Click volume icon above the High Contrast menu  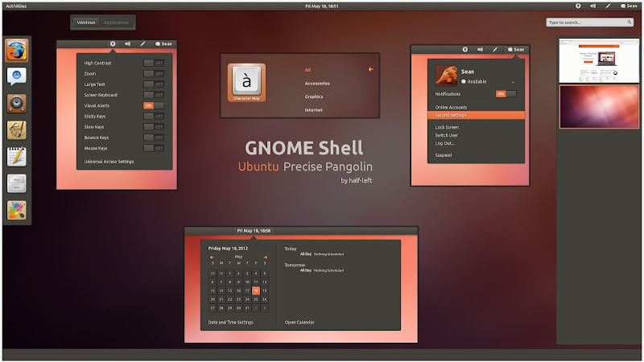tap(128, 43)
